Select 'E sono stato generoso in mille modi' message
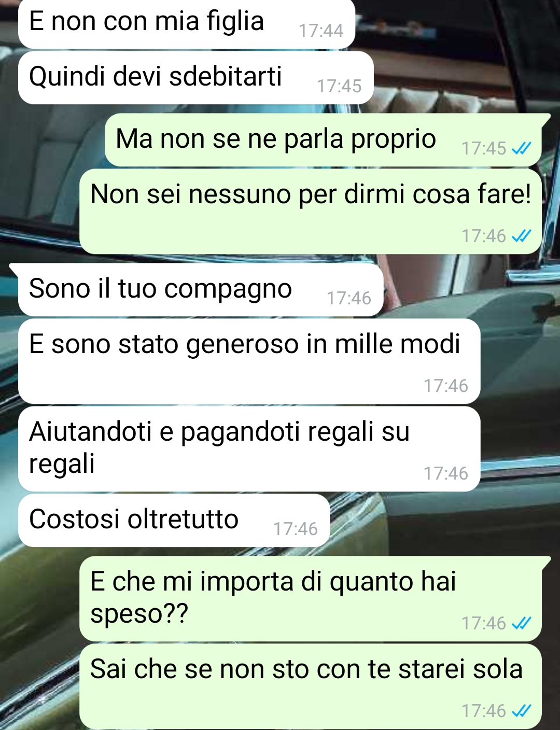Screen dimensions: 560x730 249,361
